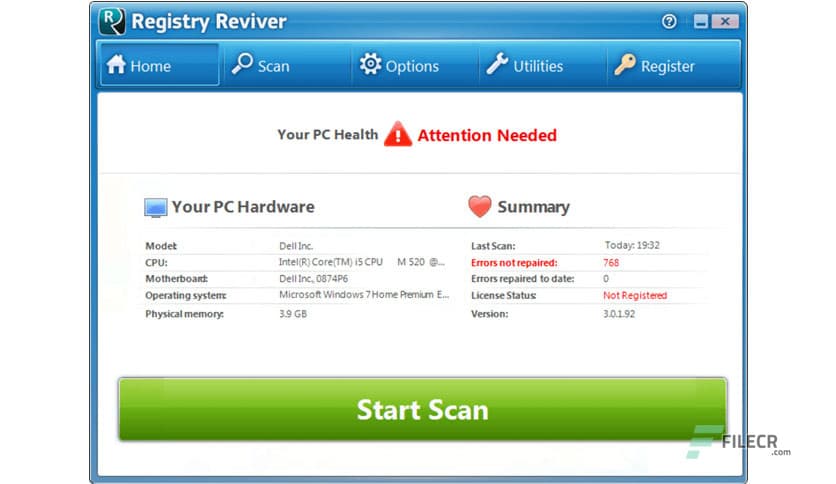Click the 'License Status:' label

pyautogui.click(x=504, y=295)
